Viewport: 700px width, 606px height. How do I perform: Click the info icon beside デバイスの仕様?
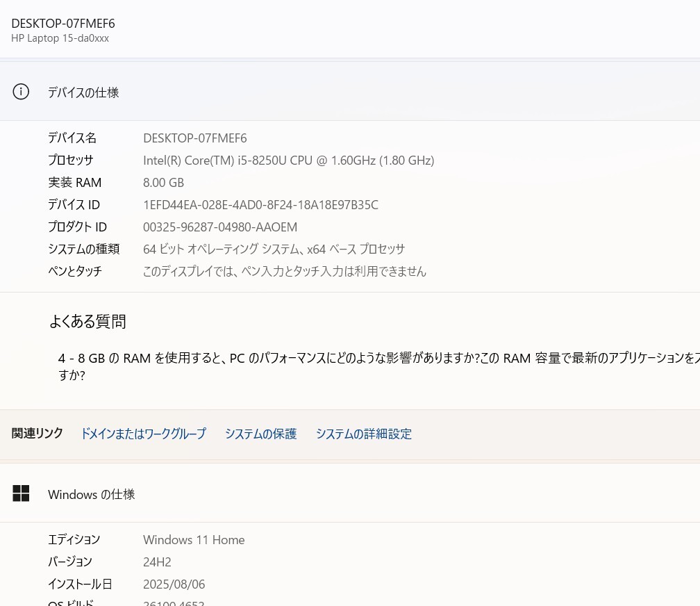pos(21,92)
